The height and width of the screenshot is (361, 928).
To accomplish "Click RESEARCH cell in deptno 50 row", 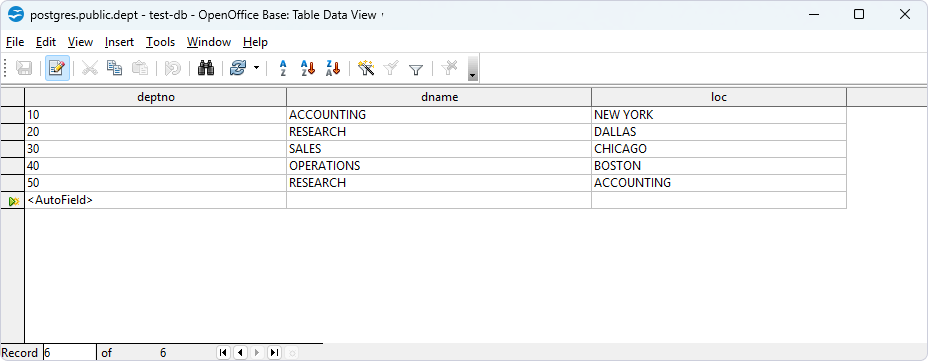I will (439, 183).
